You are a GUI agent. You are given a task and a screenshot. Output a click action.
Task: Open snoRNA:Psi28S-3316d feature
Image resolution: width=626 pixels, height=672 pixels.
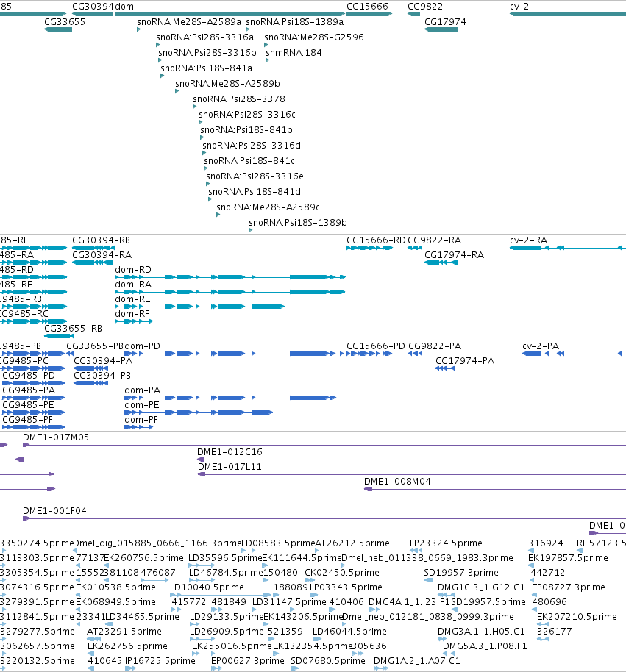[x=204, y=153]
